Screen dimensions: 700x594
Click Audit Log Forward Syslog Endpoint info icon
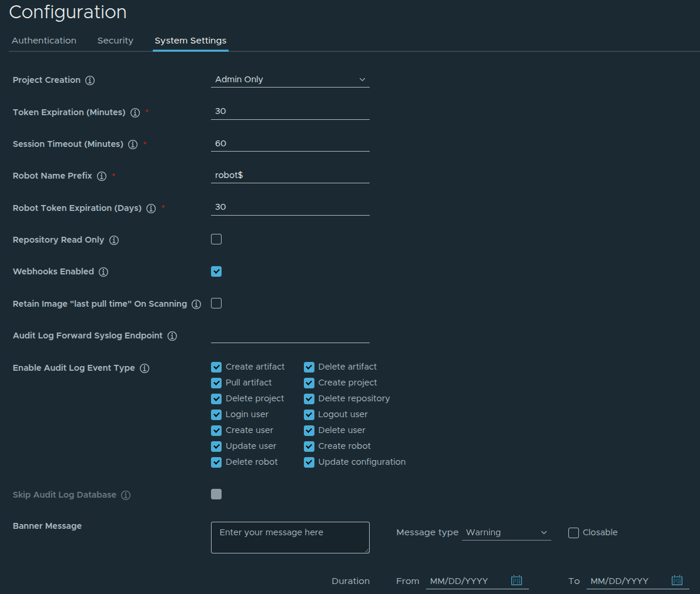(x=172, y=336)
